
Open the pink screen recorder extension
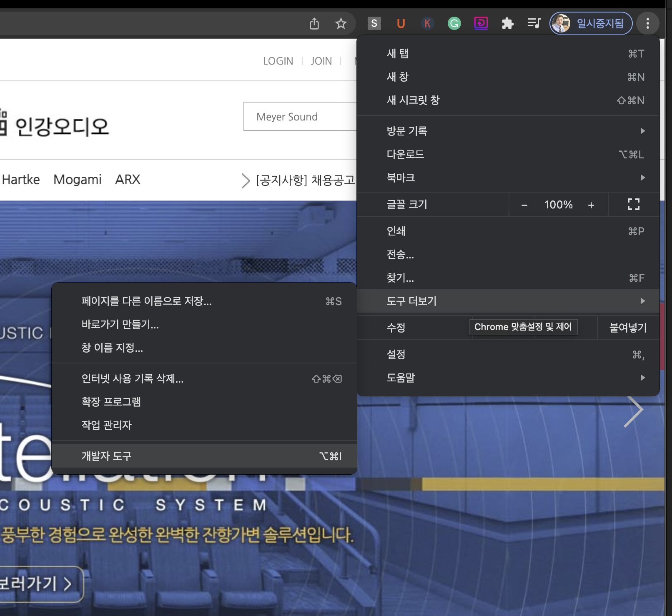[481, 23]
